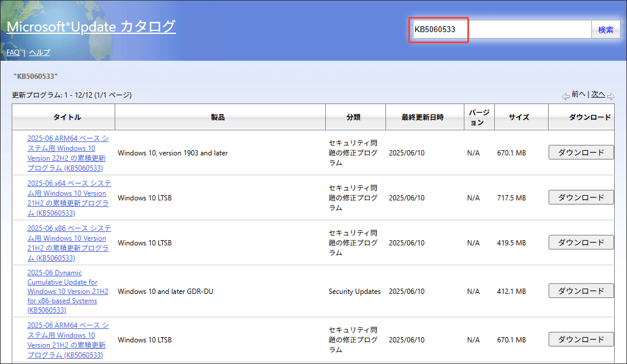Select product text 'Windows 10, version 1903 and later'
The image size is (627, 364).
tap(173, 153)
